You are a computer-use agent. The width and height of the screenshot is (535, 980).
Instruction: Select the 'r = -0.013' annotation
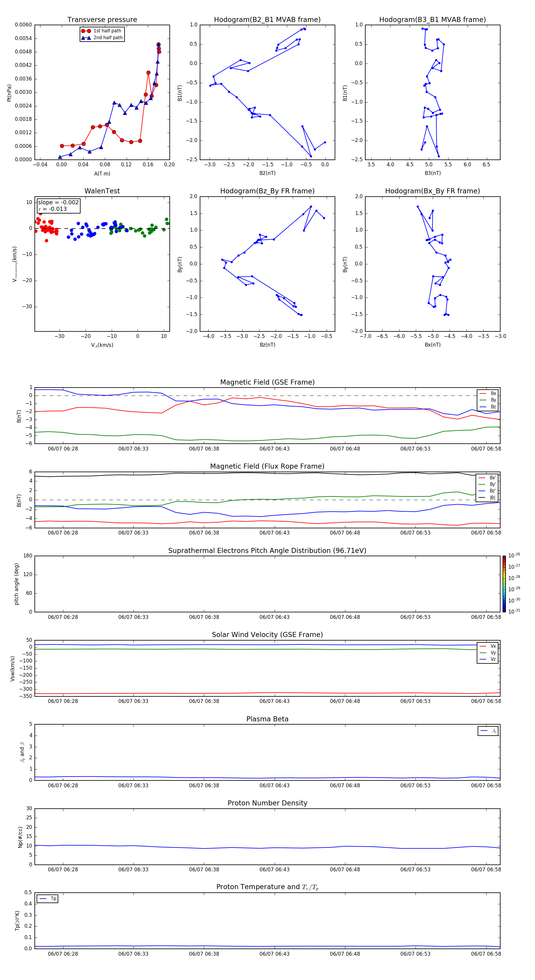coord(53,209)
